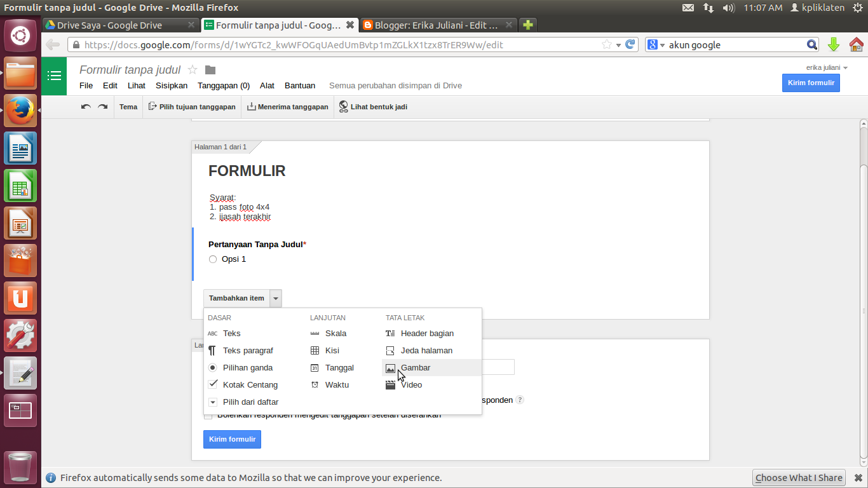Open Firefox downloads green arrow

[x=834, y=44]
